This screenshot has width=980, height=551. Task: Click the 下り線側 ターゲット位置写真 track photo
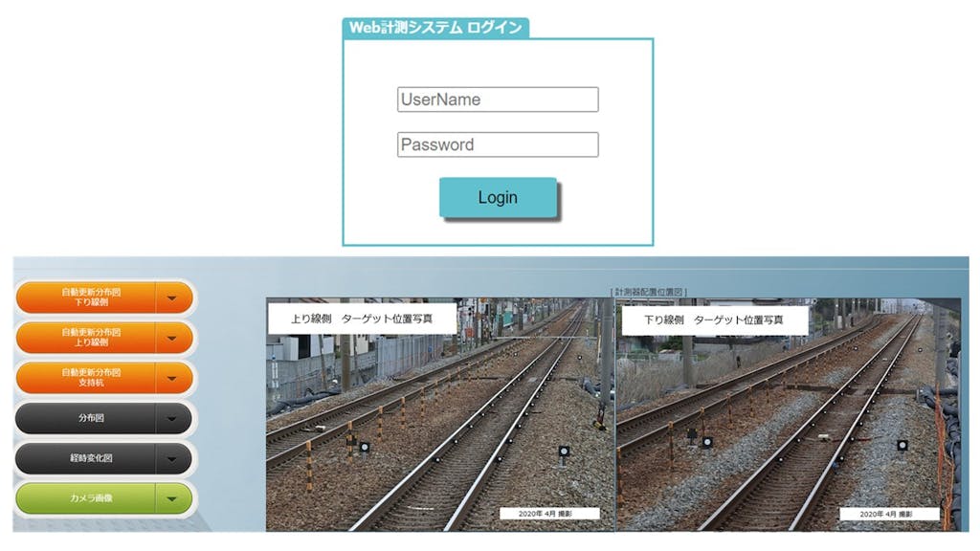[x=787, y=430]
